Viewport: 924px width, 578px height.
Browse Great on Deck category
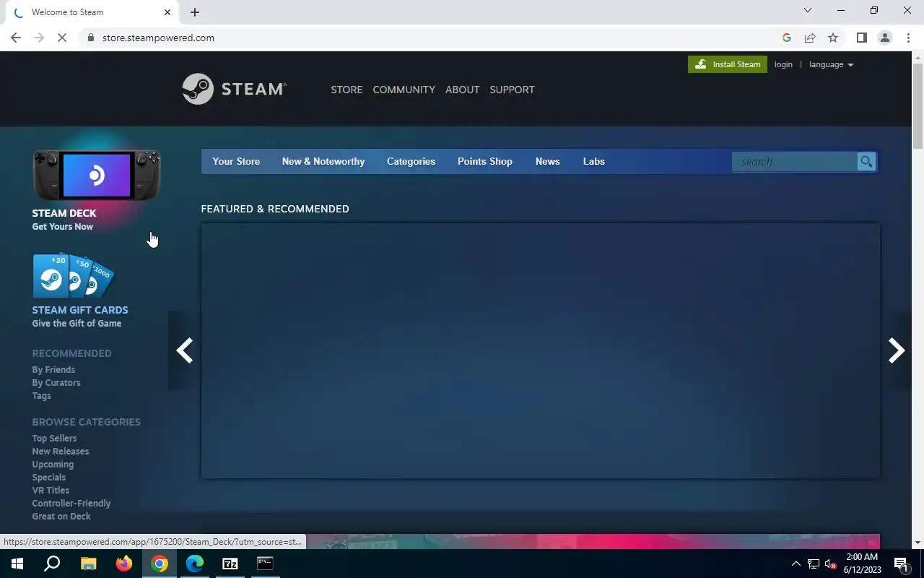pos(61,516)
